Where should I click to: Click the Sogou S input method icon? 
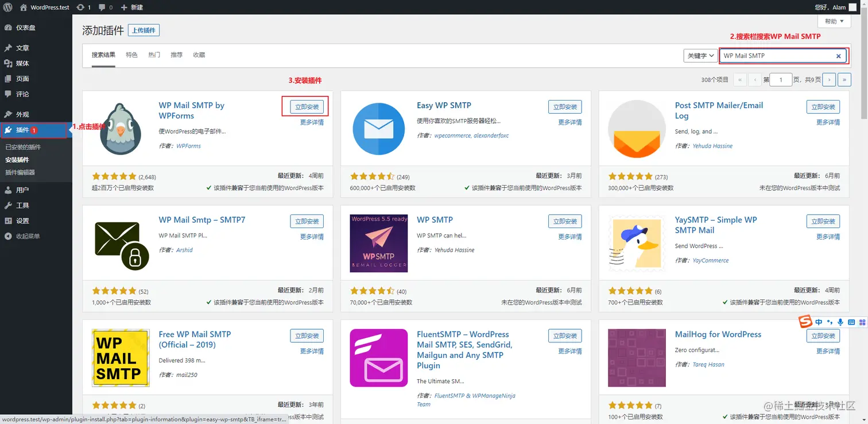point(805,322)
